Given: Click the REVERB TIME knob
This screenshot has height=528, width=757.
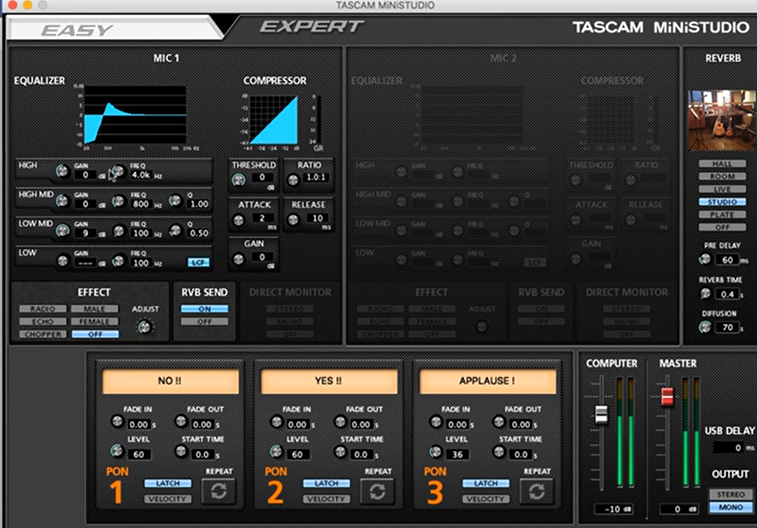Looking at the screenshot, I should point(705,293).
